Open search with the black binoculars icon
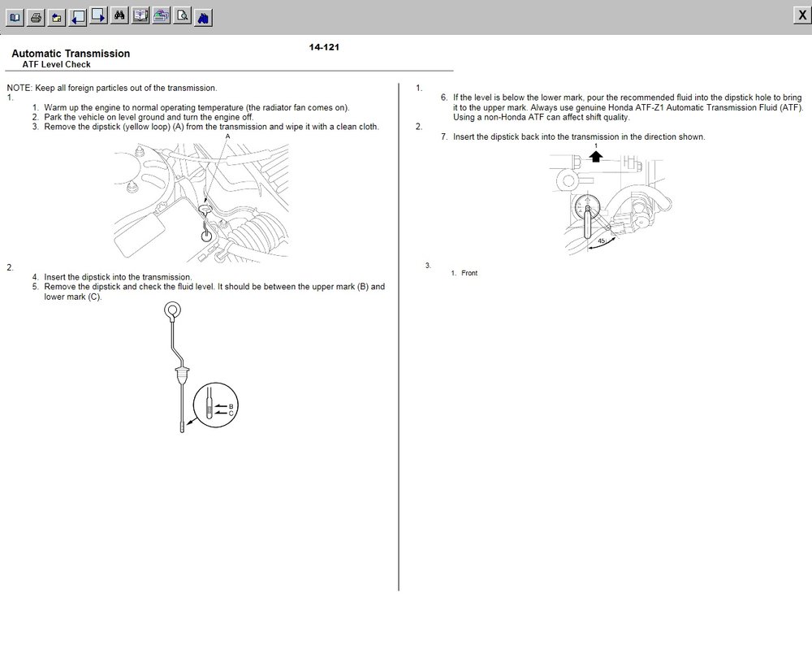This screenshot has height=650, width=812. coord(119,15)
